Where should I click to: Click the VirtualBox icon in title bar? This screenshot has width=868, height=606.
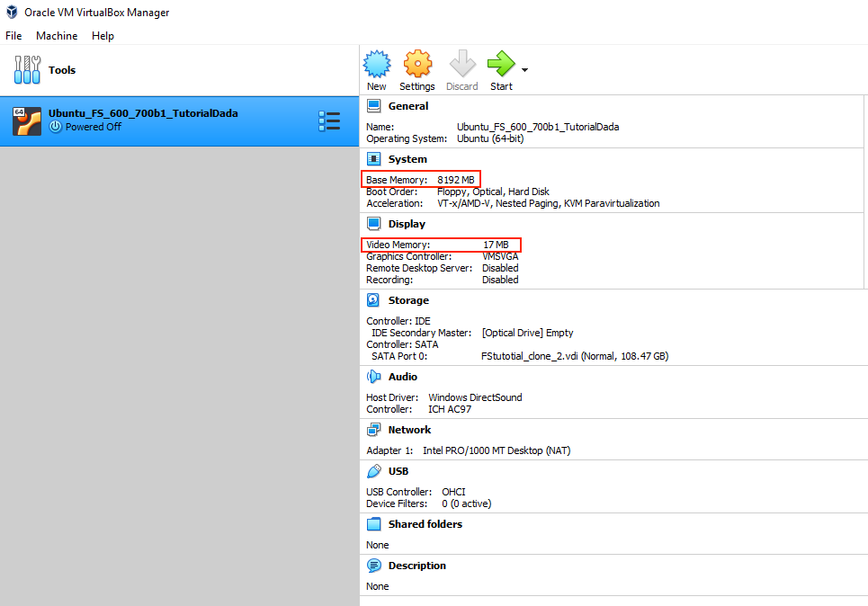[12, 13]
